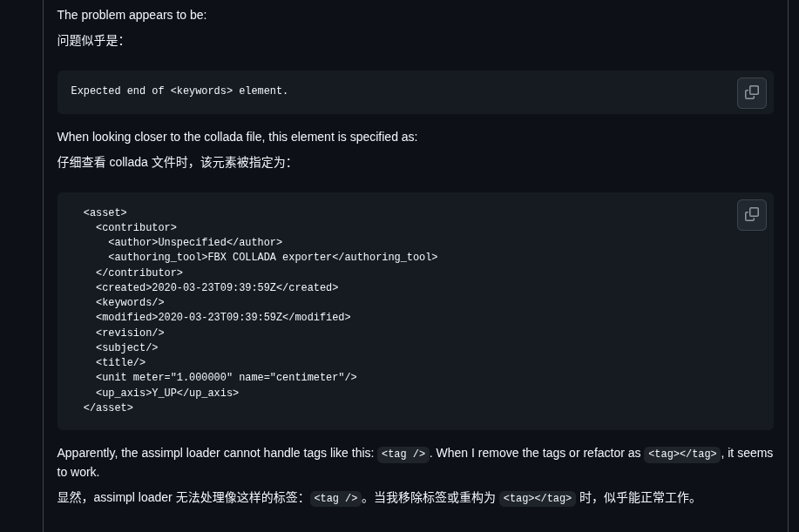This screenshot has height=532, width=799.
Task: Click the 'When looking closer' sentence
Action: pos(237,137)
